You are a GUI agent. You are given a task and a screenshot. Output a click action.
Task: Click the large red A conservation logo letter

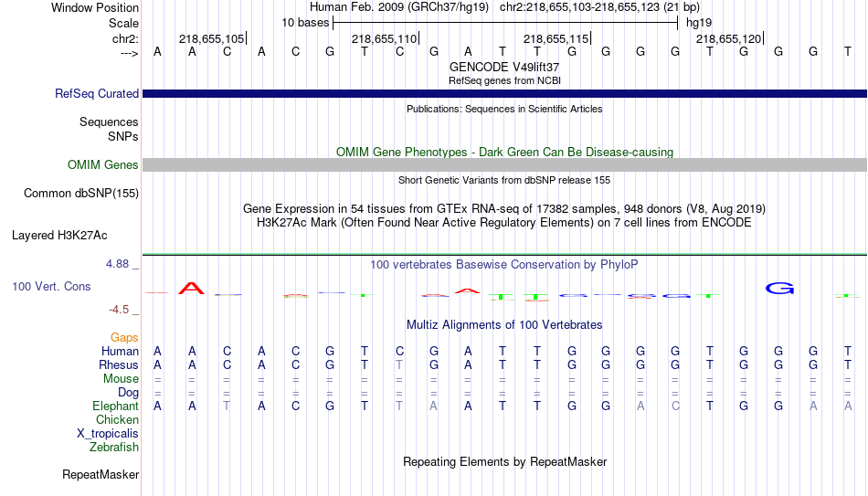tap(192, 288)
